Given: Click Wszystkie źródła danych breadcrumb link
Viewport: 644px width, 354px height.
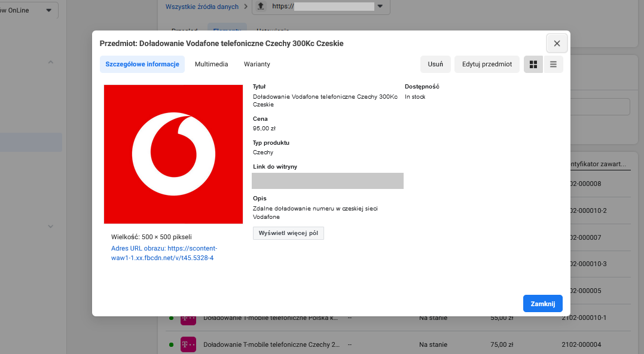Looking at the screenshot, I should [202, 7].
